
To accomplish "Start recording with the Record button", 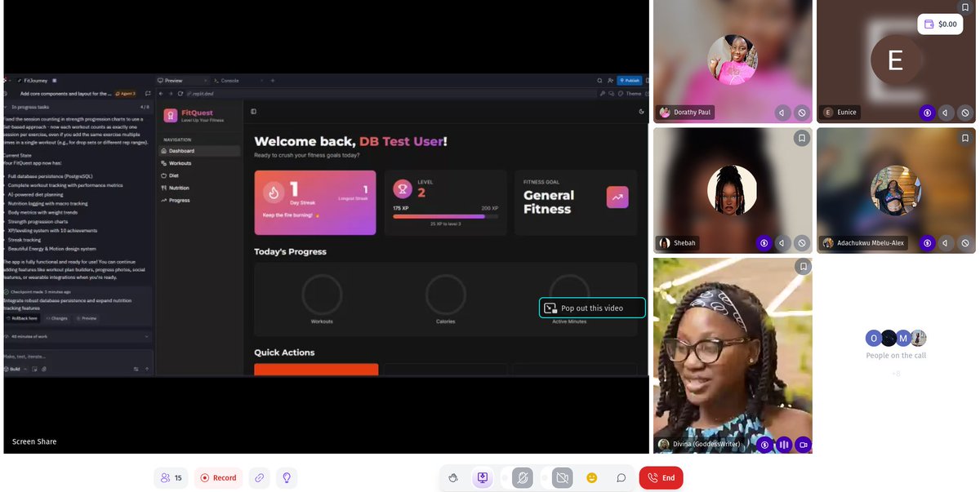I will point(218,477).
